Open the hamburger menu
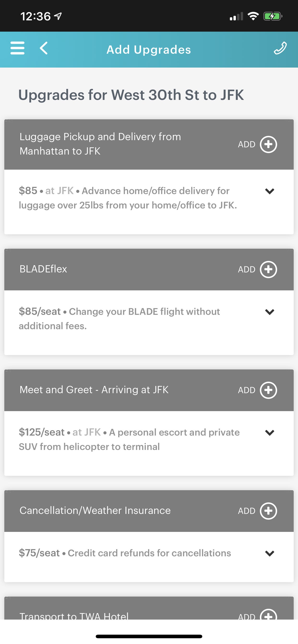 pyautogui.click(x=18, y=48)
